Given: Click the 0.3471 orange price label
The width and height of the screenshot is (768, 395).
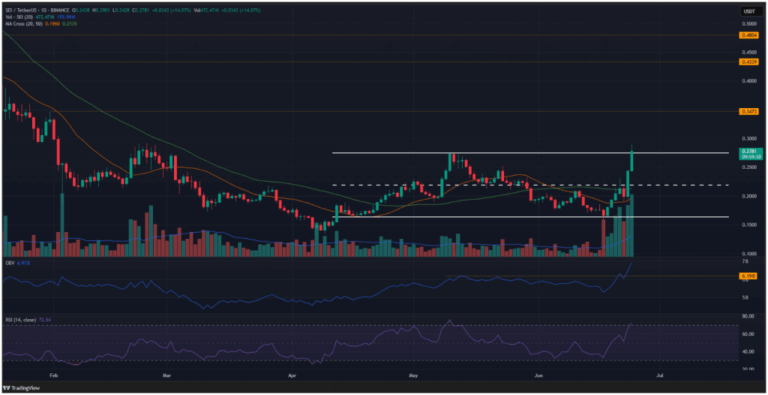Looking at the screenshot, I should click(748, 112).
